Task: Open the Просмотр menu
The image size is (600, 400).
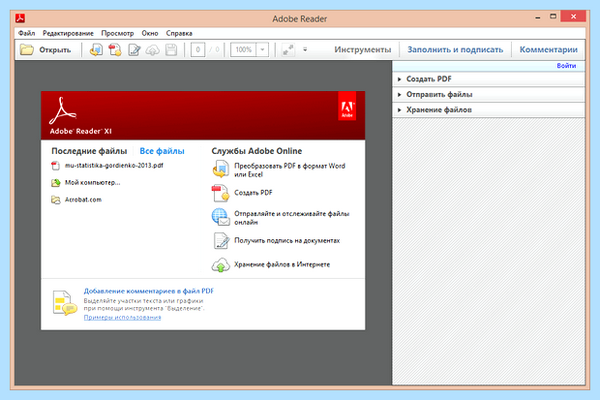Action: 117,33
